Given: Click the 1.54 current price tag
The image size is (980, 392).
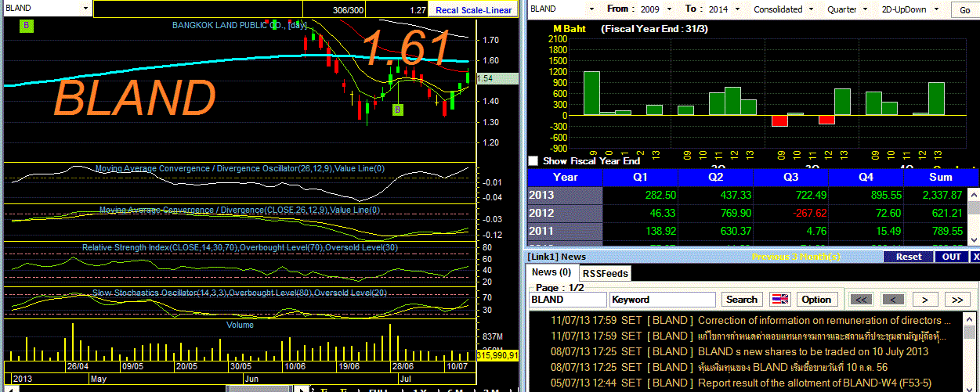Looking at the screenshot, I should pyautogui.click(x=497, y=78).
